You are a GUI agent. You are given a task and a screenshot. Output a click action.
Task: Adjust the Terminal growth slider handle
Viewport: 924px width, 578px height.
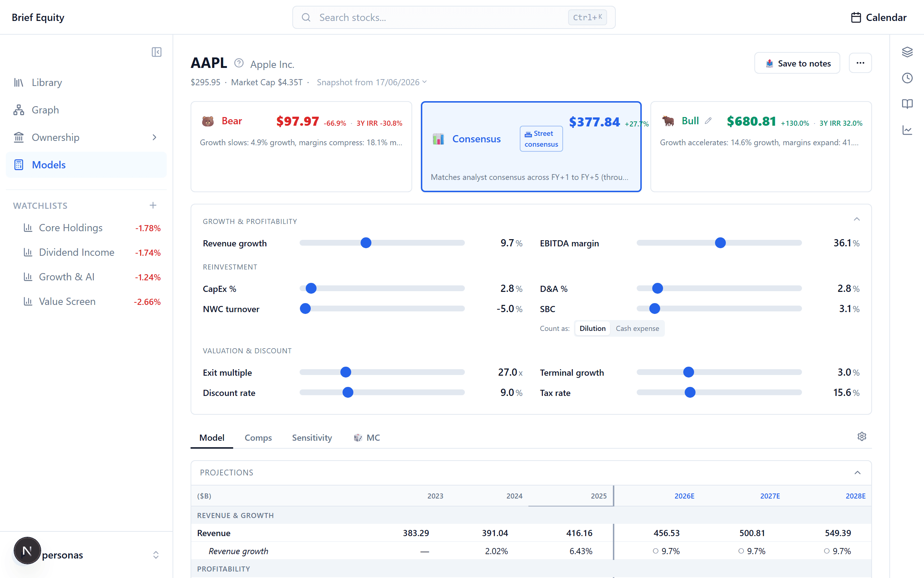[x=688, y=372]
